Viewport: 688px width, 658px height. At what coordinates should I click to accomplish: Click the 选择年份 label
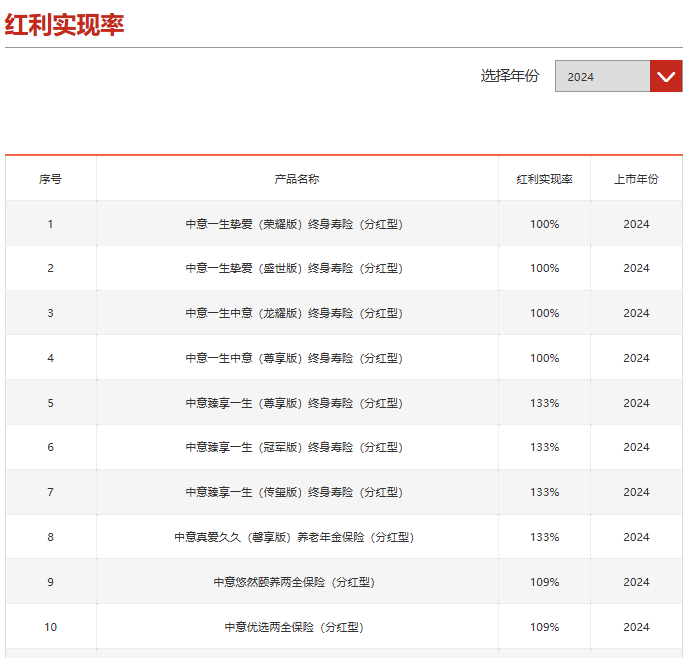(509, 76)
